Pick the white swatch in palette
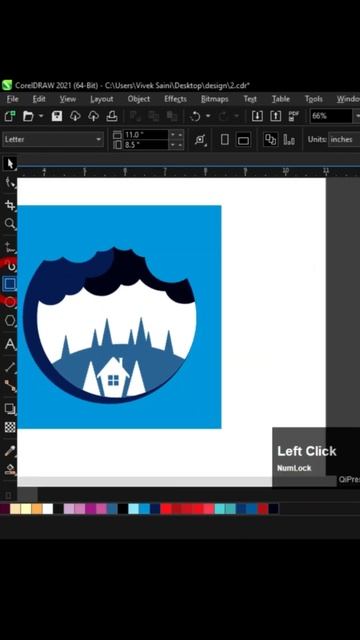Image resolution: width=360 pixels, height=640 pixels. point(48,509)
